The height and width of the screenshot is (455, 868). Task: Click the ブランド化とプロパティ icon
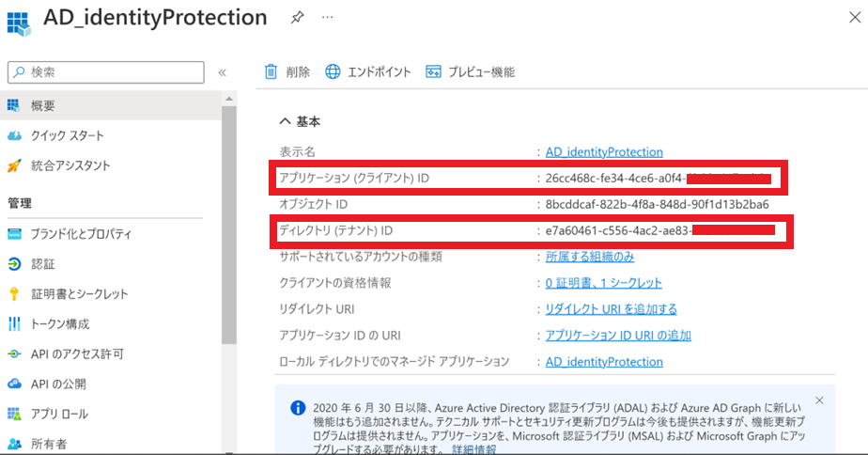click(x=14, y=234)
